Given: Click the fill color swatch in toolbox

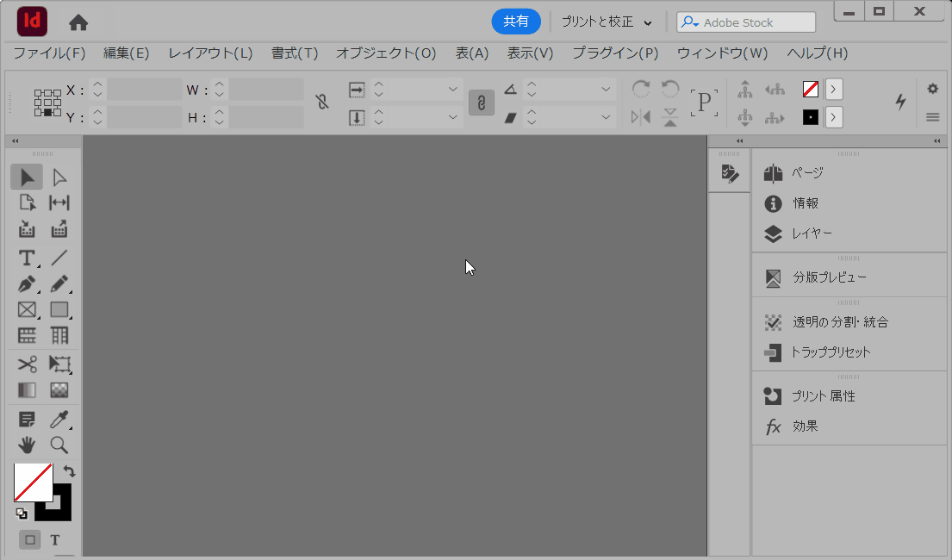Looking at the screenshot, I should [x=31, y=483].
